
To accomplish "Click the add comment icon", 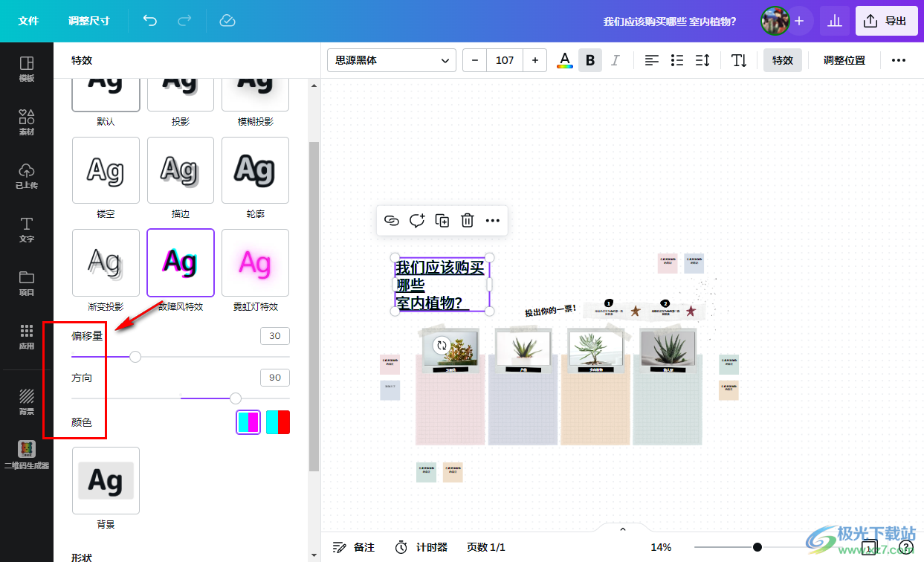I will [x=417, y=220].
